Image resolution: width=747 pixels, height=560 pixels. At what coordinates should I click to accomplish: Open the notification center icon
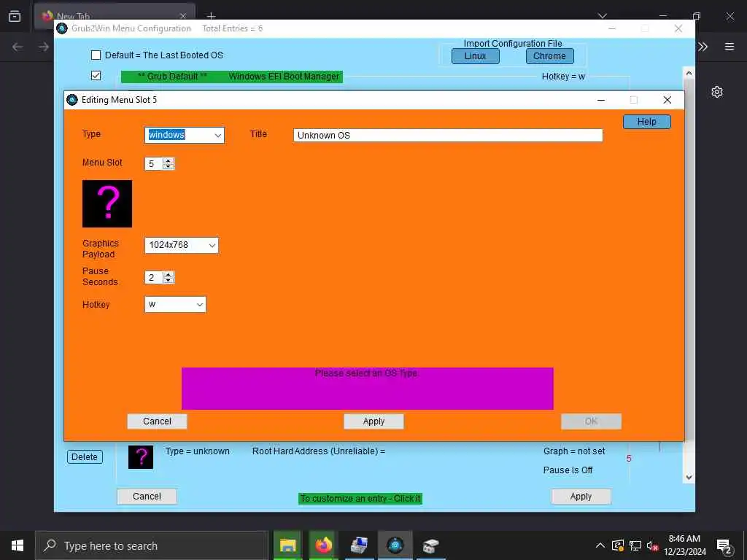[x=724, y=547]
